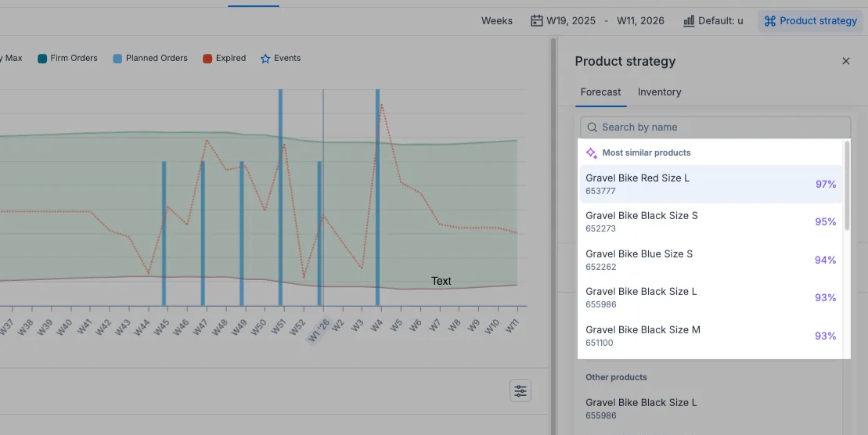Click the bar chart icon beside Default: u
The width and height of the screenshot is (868, 435).
click(689, 21)
